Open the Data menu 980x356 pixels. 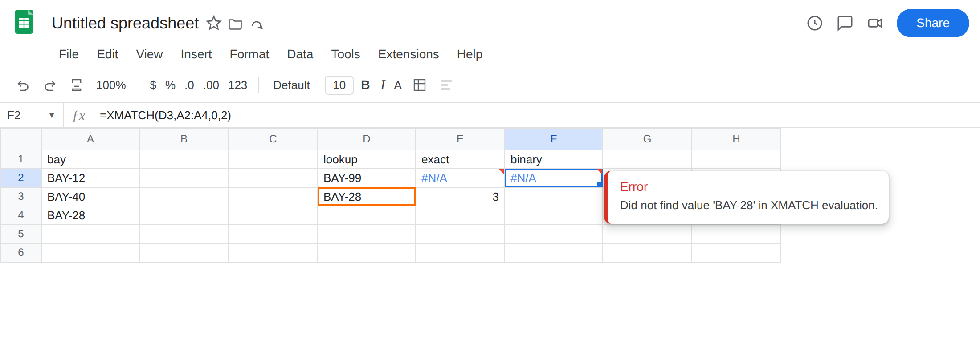click(x=300, y=54)
